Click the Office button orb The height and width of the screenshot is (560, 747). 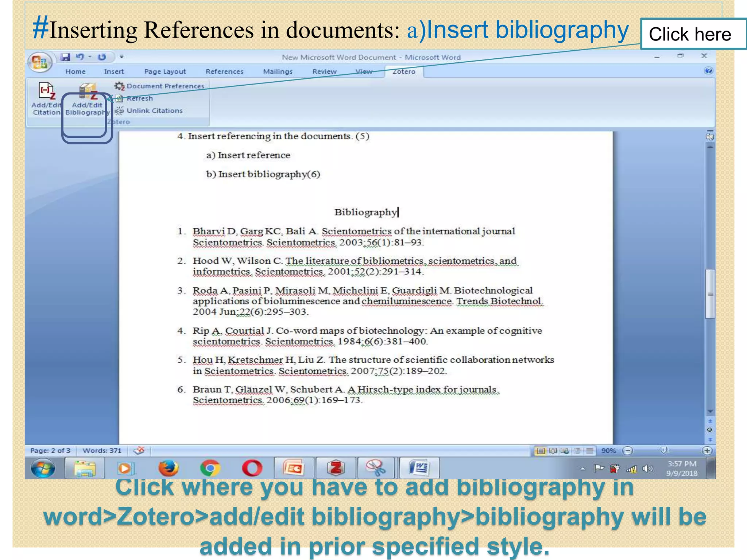coord(39,62)
